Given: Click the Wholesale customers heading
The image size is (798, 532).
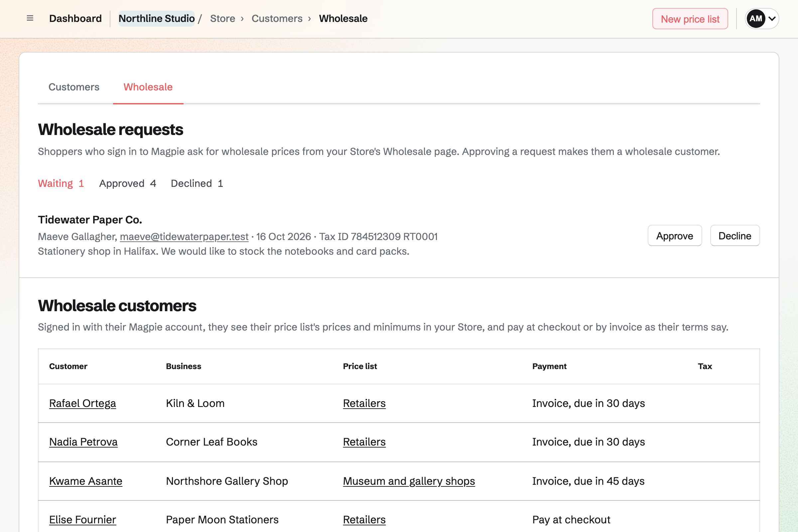Looking at the screenshot, I should click(x=117, y=306).
